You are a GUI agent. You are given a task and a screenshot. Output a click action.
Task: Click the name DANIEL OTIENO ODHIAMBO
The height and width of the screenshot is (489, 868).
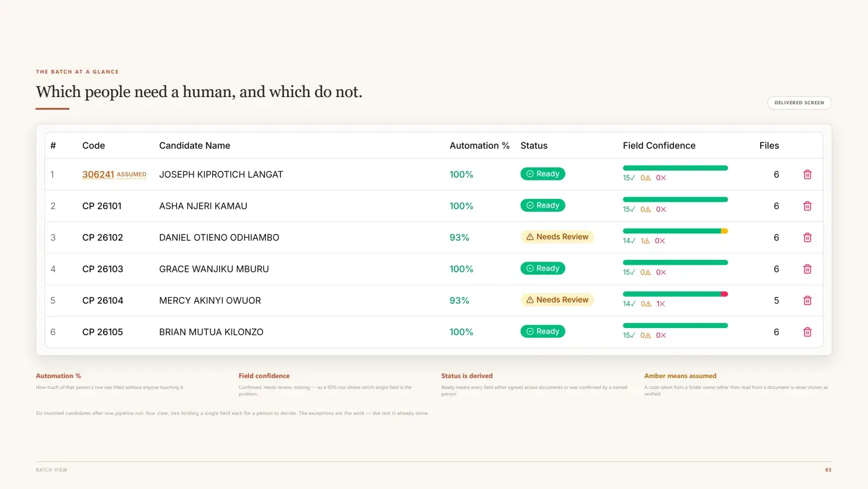[219, 238]
